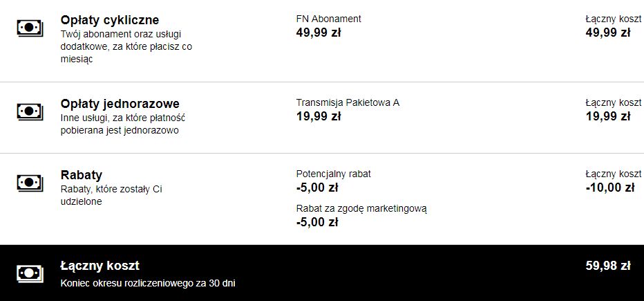The height and width of the screenshot is (301, 644).
Task: Click the 19,99 zł price under Transmisja Pakietowa A
Action: pyautogui.click(x=319, y=116)
